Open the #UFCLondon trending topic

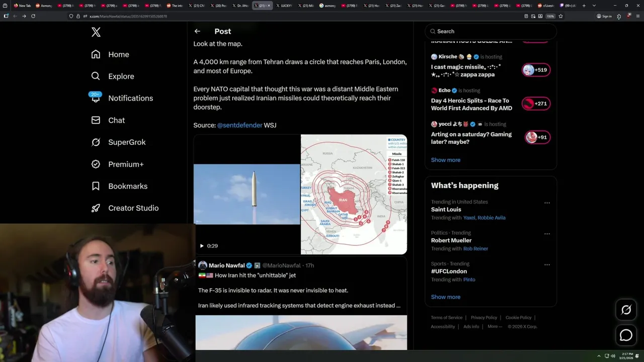pos(449,271)
